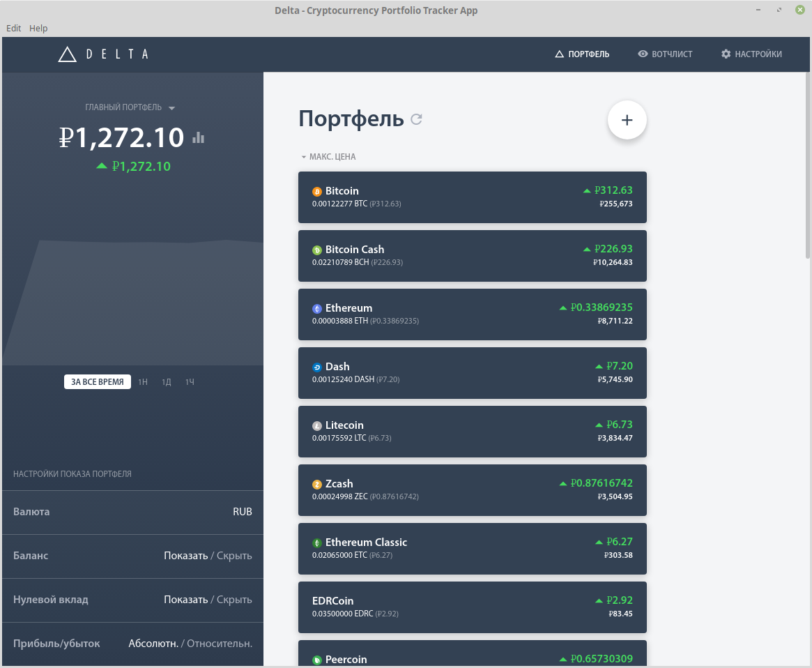Open the Litecoin holding card

coord(473,432)
